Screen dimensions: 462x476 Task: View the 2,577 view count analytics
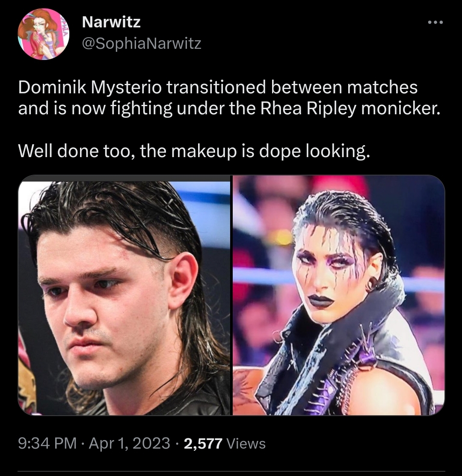[x=203, y=443]
